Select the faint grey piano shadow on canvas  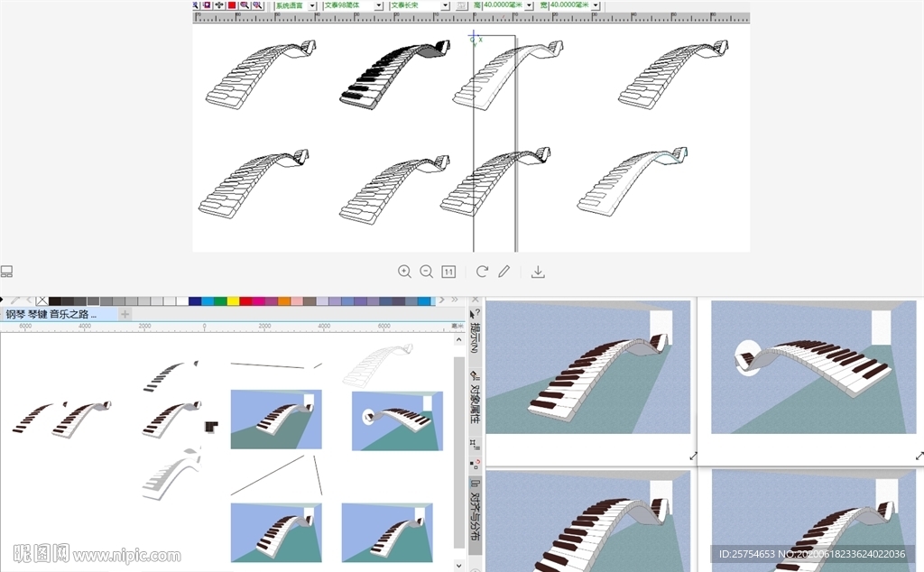coord(171,475)
